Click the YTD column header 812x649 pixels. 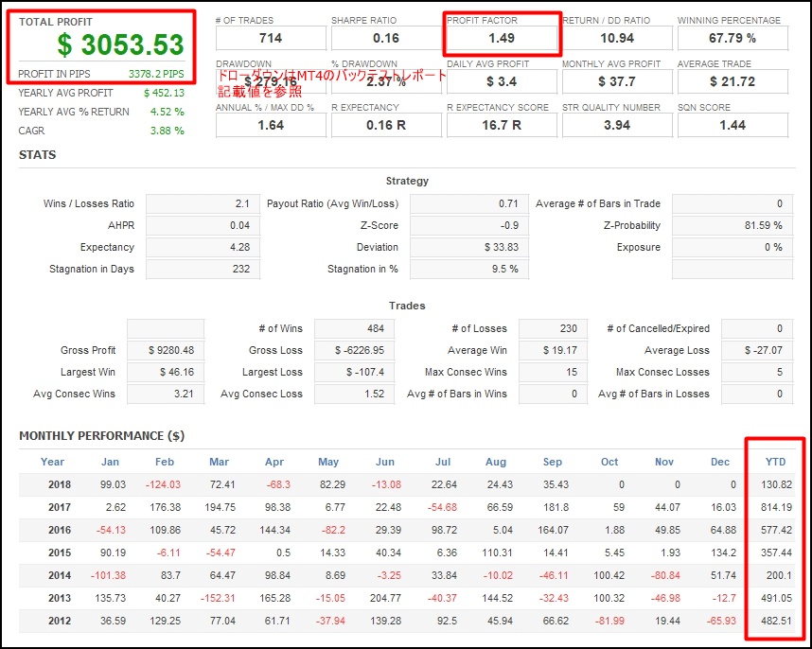pos(775,461)
